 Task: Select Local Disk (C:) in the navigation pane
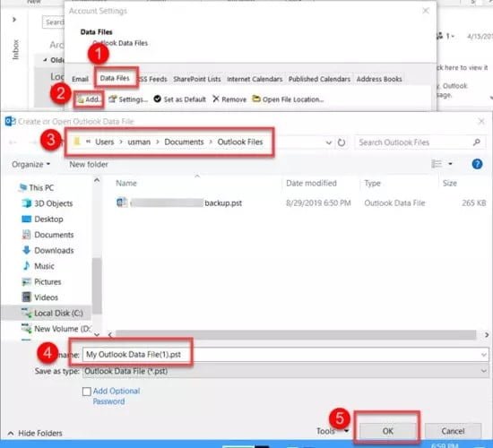coord(52,313)
